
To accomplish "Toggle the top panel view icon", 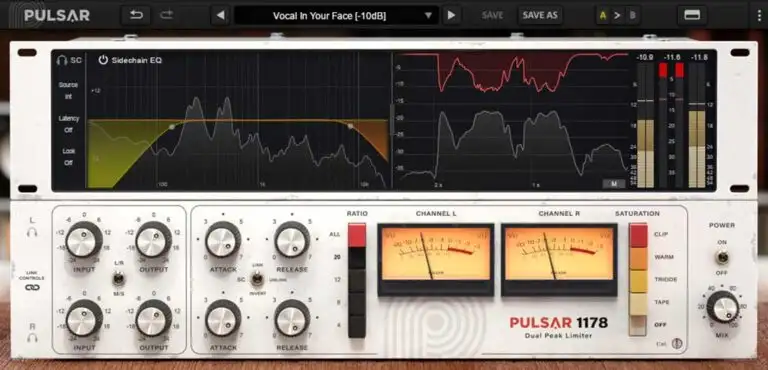I will (692, 15).
